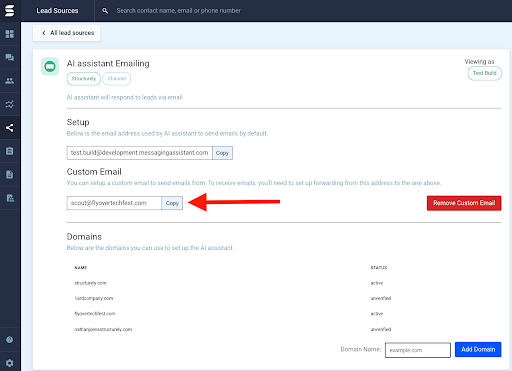Open the contacts people icon in sidebar

click(x=10, y=81)
